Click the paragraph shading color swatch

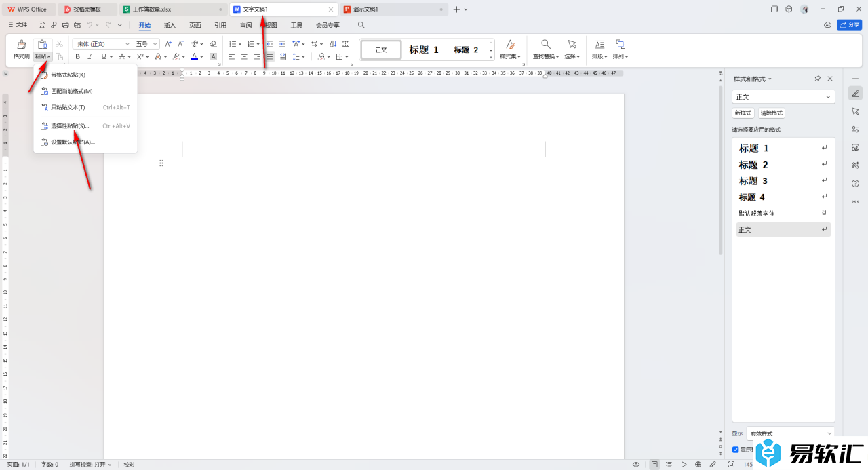(x=321, y=57)
